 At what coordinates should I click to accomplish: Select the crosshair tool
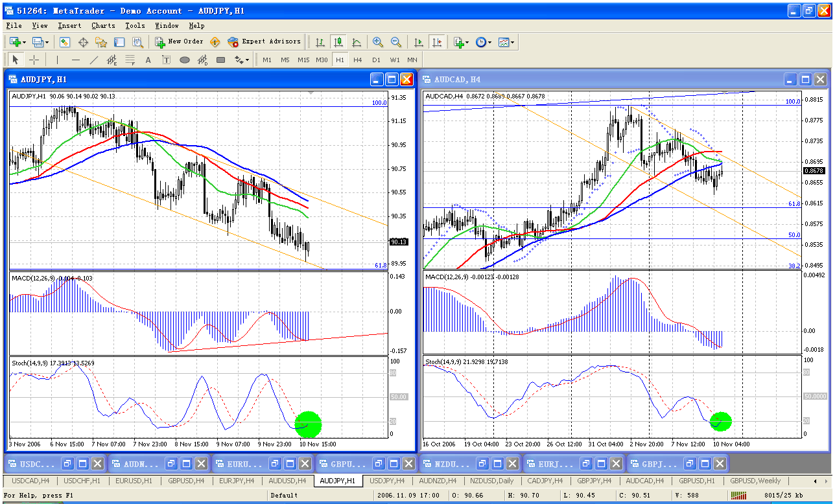[34, 60]
